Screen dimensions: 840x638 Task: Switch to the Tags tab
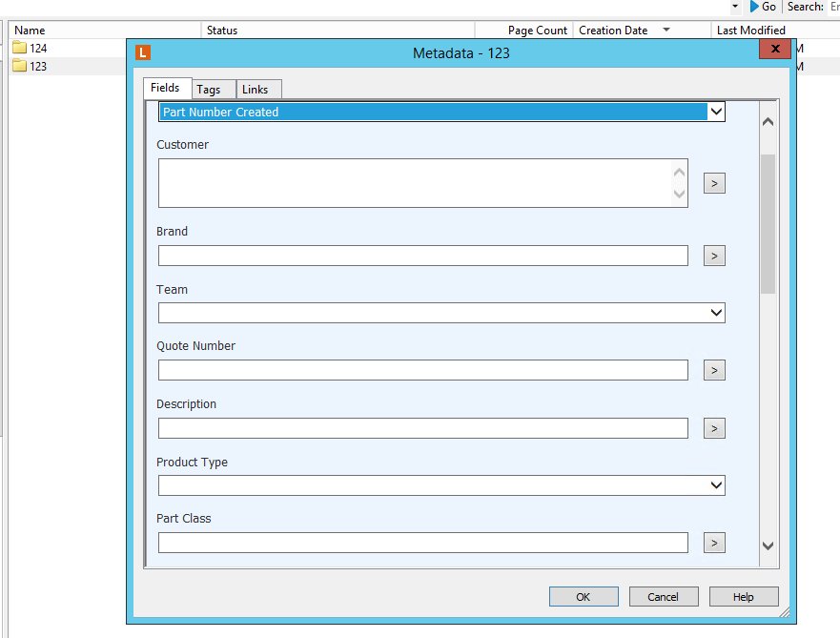208,90
